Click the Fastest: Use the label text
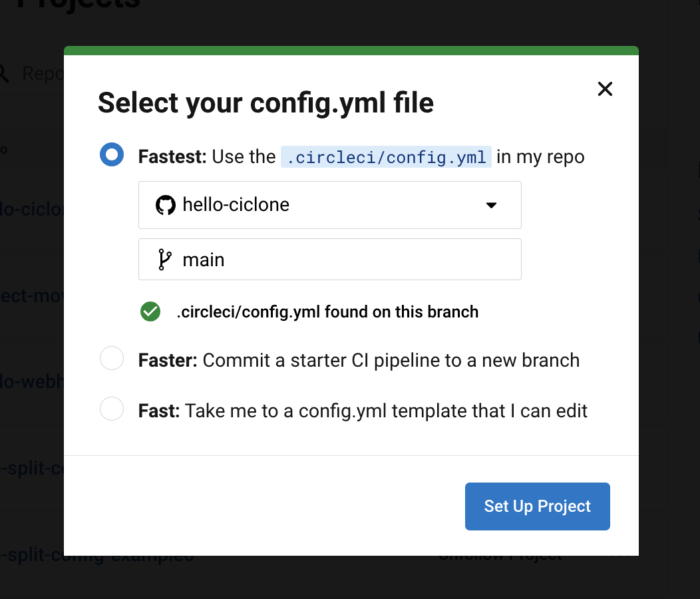700x599 pixels. coord(207,157)
